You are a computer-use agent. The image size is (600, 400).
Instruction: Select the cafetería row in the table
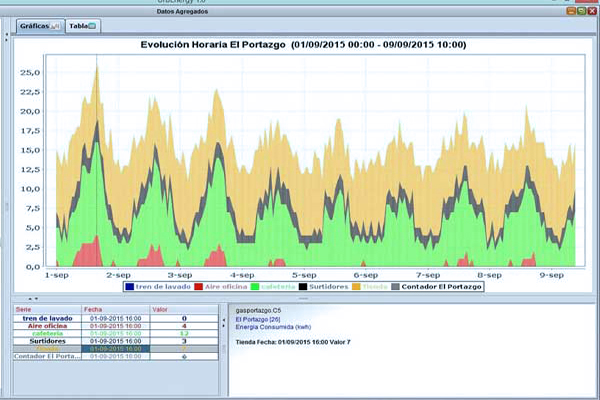coord(116,334)
